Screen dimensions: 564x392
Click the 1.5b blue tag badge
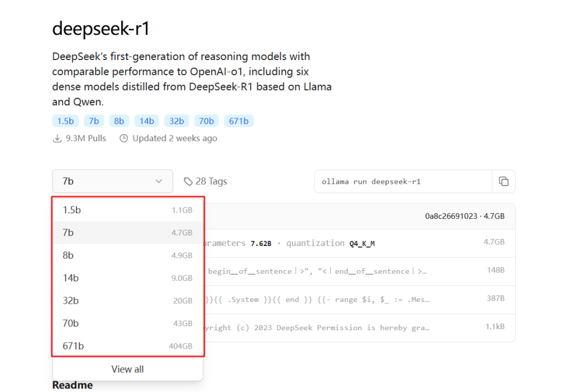pyautogui.click(x=65, y=121)
